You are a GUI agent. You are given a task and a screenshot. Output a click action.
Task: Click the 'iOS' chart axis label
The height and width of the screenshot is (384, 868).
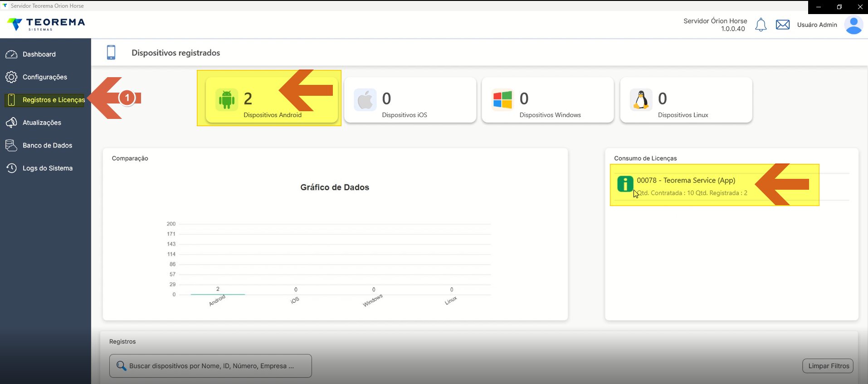295,300
